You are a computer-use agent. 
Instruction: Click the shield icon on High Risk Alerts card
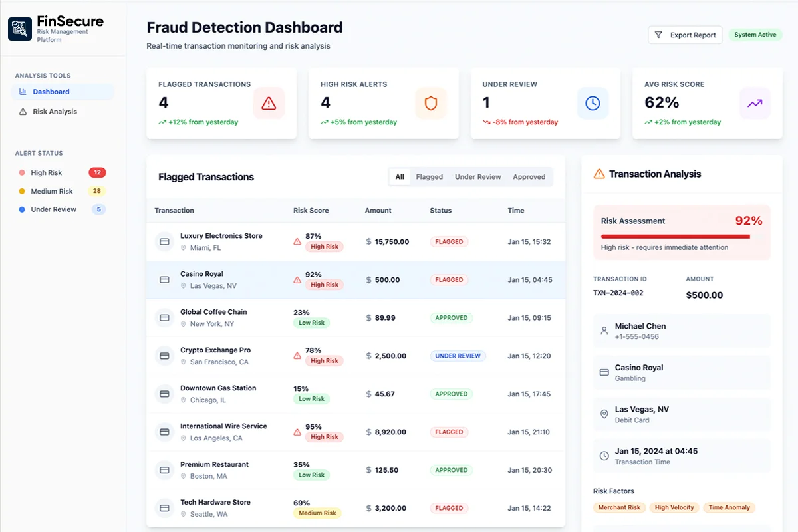pyautogui.click(x=431, y=103)
